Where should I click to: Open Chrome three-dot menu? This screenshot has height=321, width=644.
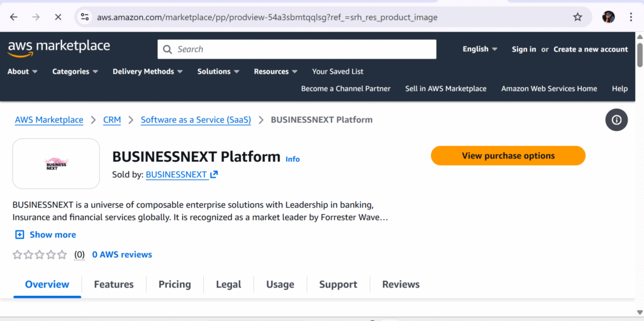click(631, 17)
